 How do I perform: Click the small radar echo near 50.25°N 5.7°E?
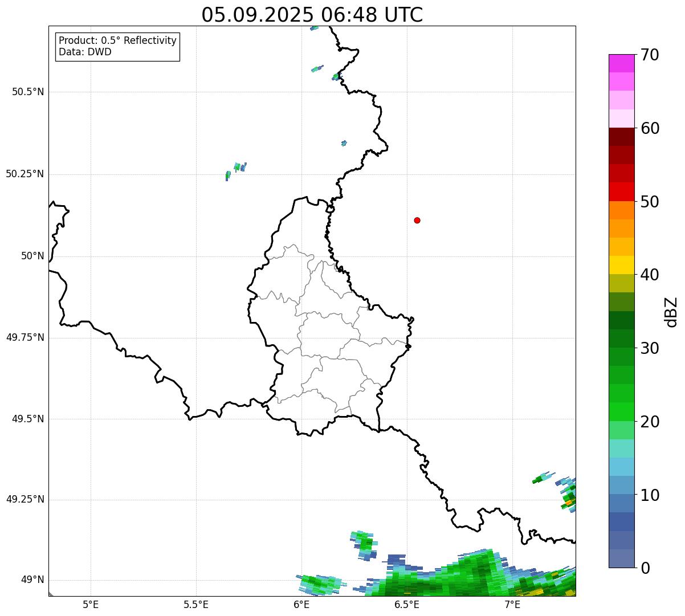point(235,170)
